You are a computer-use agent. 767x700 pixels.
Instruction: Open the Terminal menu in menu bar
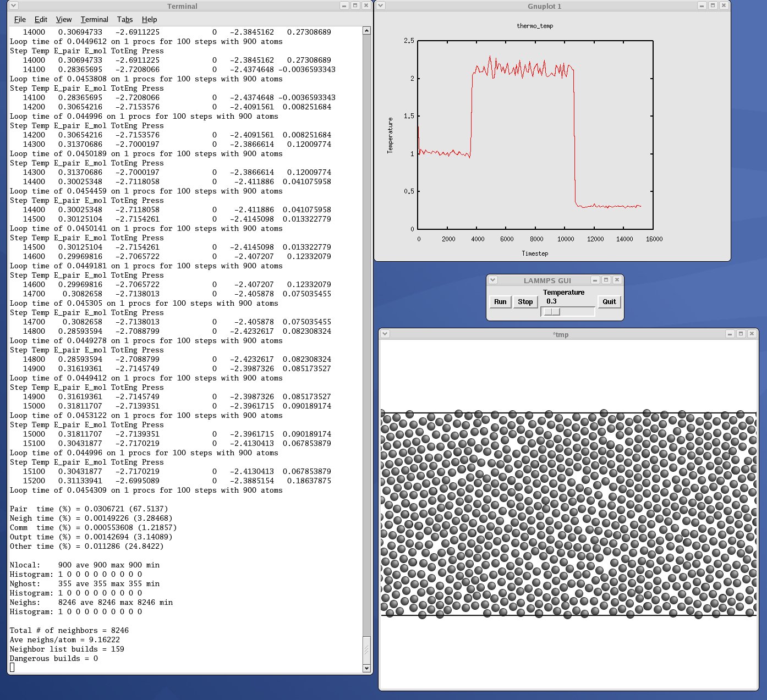[94, 19]
